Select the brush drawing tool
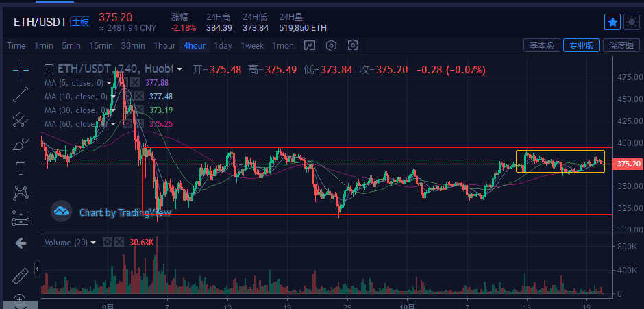Viewport: 644px width, 309px height. pos(21,145)
